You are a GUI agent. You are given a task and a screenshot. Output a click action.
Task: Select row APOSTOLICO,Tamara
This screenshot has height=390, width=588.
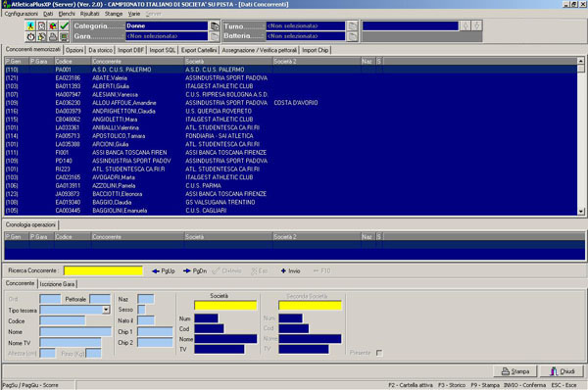click(291, 136)
